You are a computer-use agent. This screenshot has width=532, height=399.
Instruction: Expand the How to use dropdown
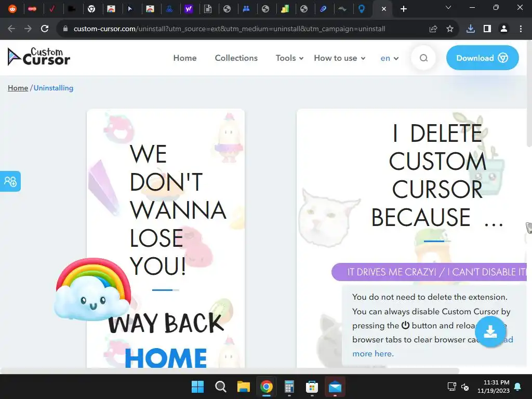[340, 58]
